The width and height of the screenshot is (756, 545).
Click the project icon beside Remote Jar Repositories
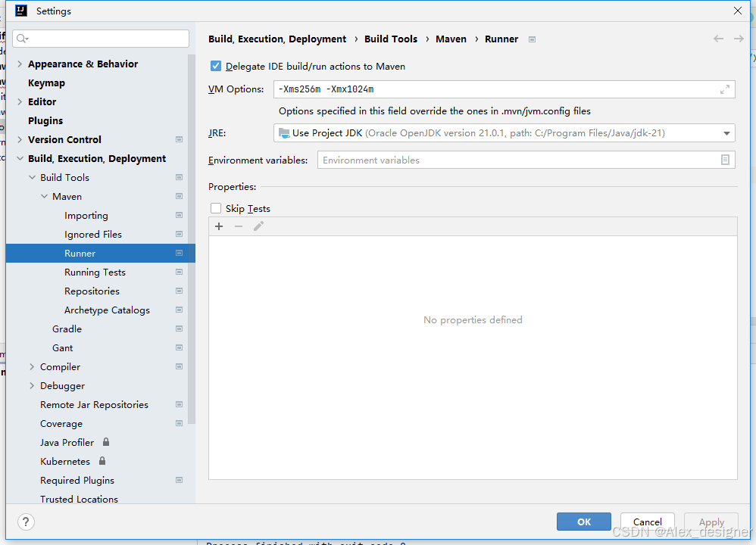(x=180, y=405)
